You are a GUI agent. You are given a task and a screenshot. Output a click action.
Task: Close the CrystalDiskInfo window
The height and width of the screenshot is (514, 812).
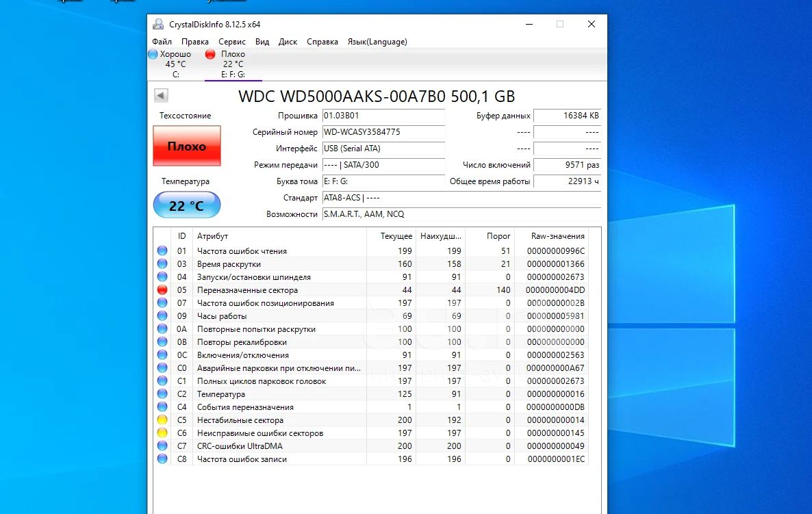pos(592,25)
